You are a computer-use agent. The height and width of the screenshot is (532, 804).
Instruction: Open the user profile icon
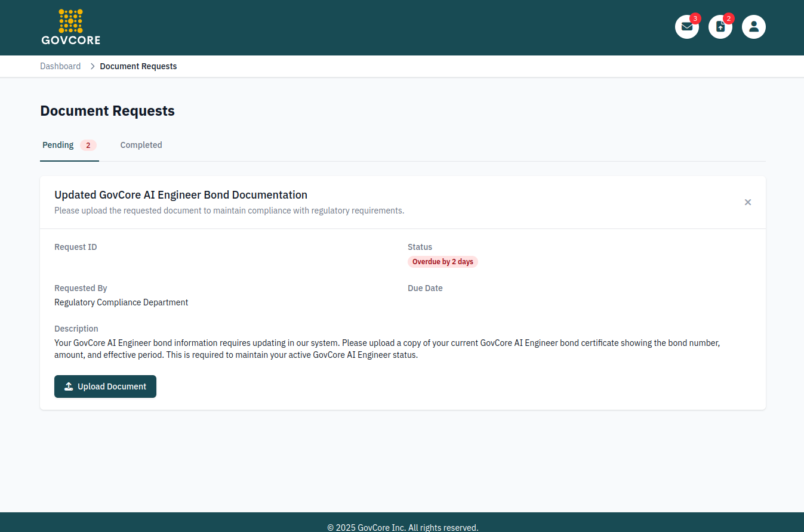[753, 27]
